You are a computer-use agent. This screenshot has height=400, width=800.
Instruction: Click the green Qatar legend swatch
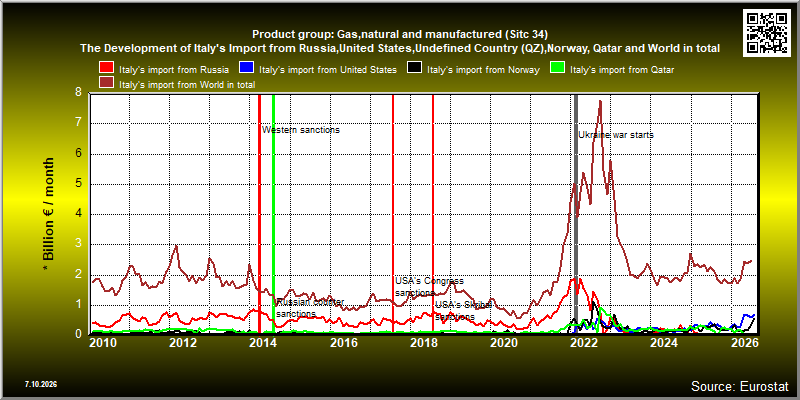click(x=558, y=69)
